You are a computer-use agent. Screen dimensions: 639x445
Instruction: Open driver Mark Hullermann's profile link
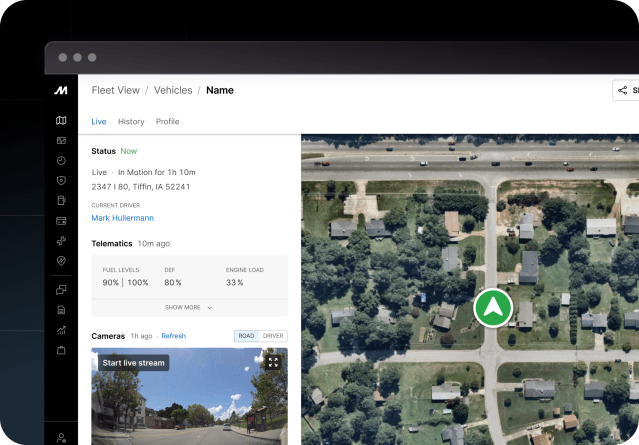(x=122, y=218)
